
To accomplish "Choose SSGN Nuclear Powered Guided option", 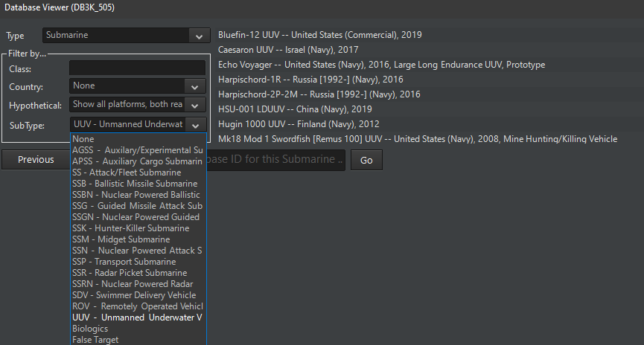I will point(138,217).
